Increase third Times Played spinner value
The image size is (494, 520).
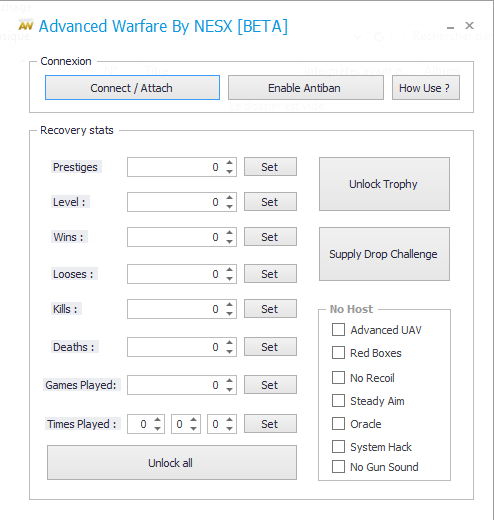[229, 419]
